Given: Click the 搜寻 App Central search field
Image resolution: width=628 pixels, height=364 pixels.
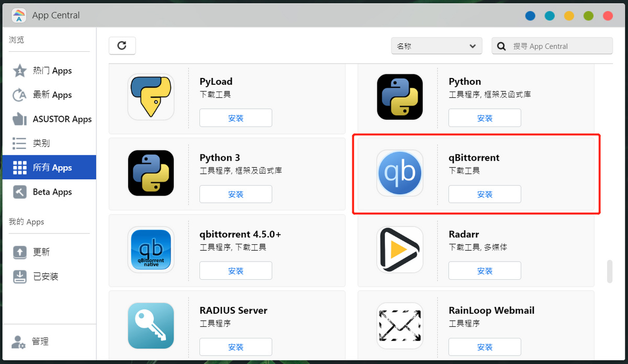Looking at the screenshot, I should click(552, 46).
